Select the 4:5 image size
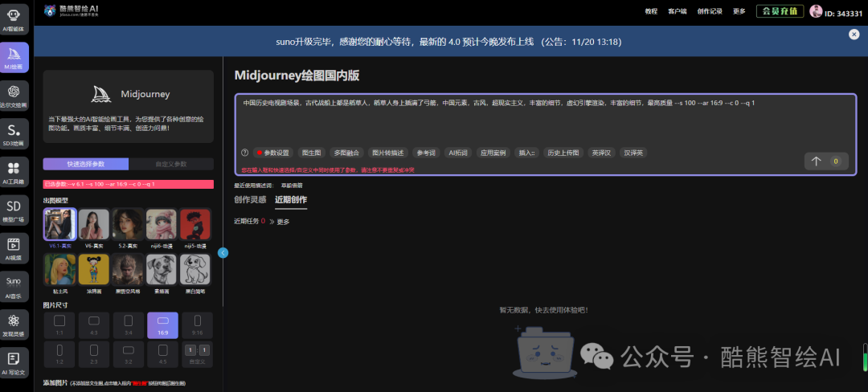Image resolution: width=868 pixels, height=392 pixels. coord(162,354)
